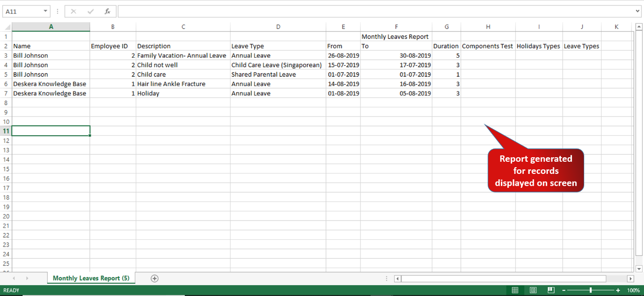Click the Cancel (X) icon beside formula bar
The height and width of the screenshot is (296, 644).
pos(73,11)
